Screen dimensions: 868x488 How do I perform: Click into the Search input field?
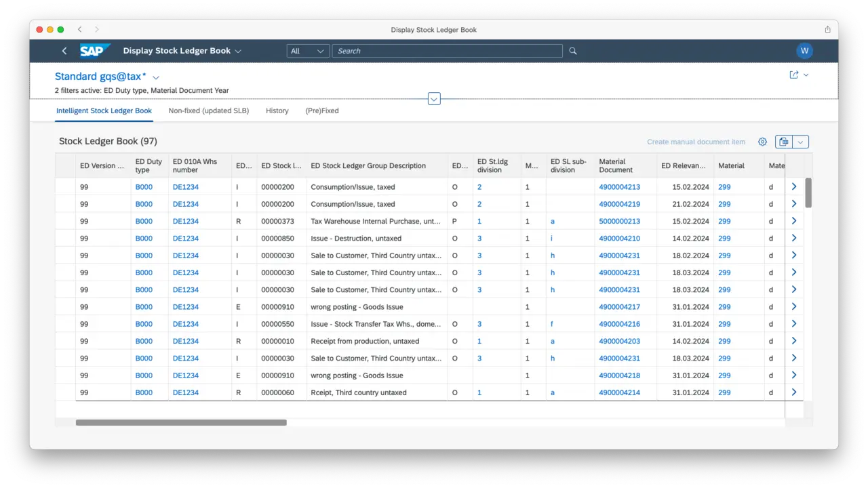[447, 51]
